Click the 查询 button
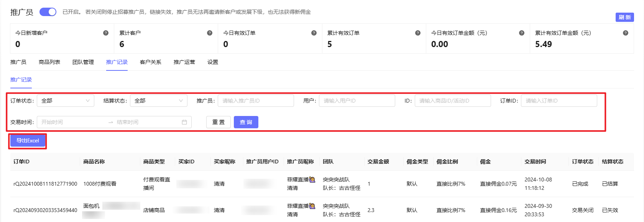Screen dimensions: 644x222 (x=246, y=122)
